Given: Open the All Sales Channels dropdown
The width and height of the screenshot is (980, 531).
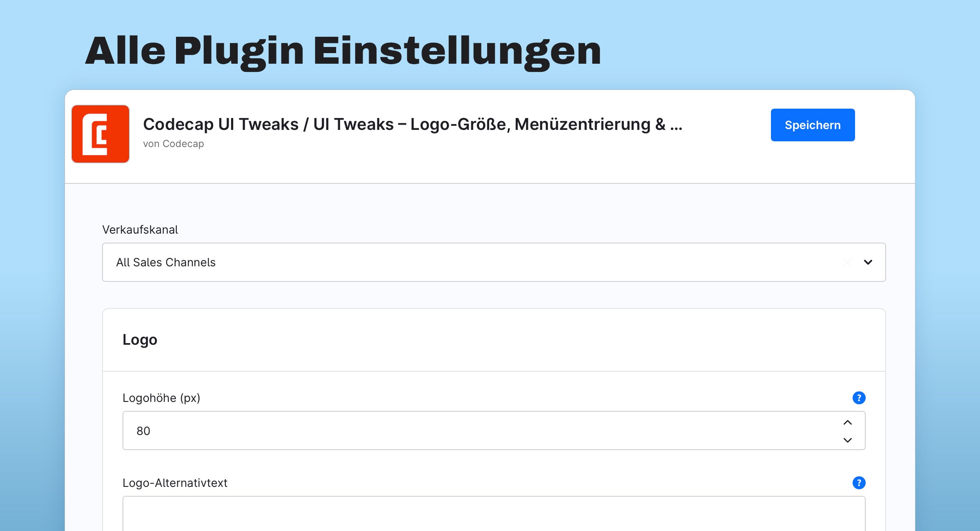Looking at the screenshot, I should pos(494,262).
